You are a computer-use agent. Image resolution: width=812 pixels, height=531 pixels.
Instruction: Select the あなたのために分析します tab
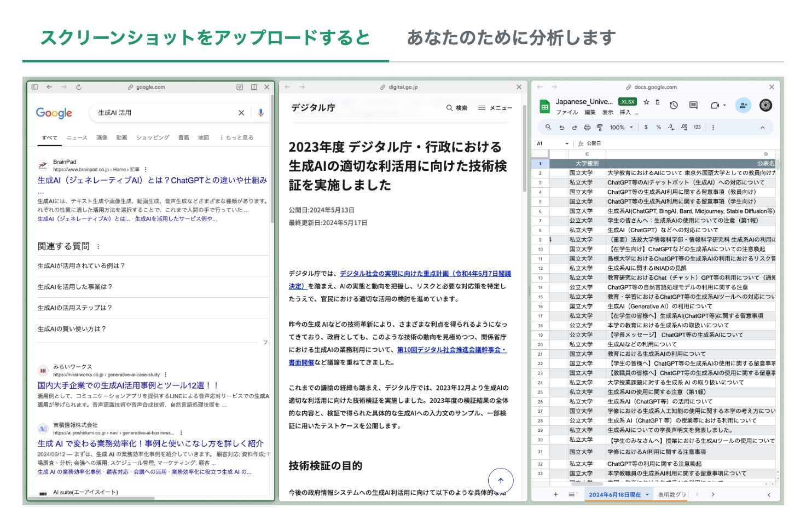pos(511,38)
